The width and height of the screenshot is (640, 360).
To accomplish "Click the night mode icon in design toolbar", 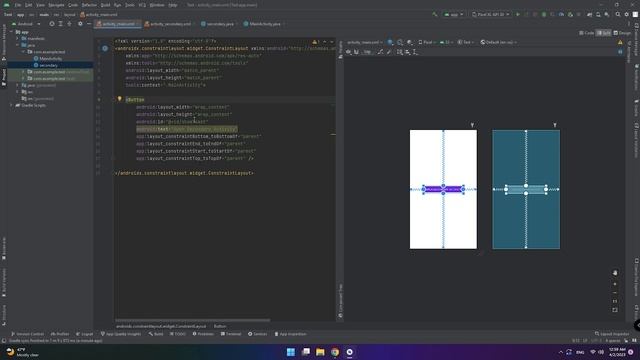I will pyautogui.click(x=409, y=42).
